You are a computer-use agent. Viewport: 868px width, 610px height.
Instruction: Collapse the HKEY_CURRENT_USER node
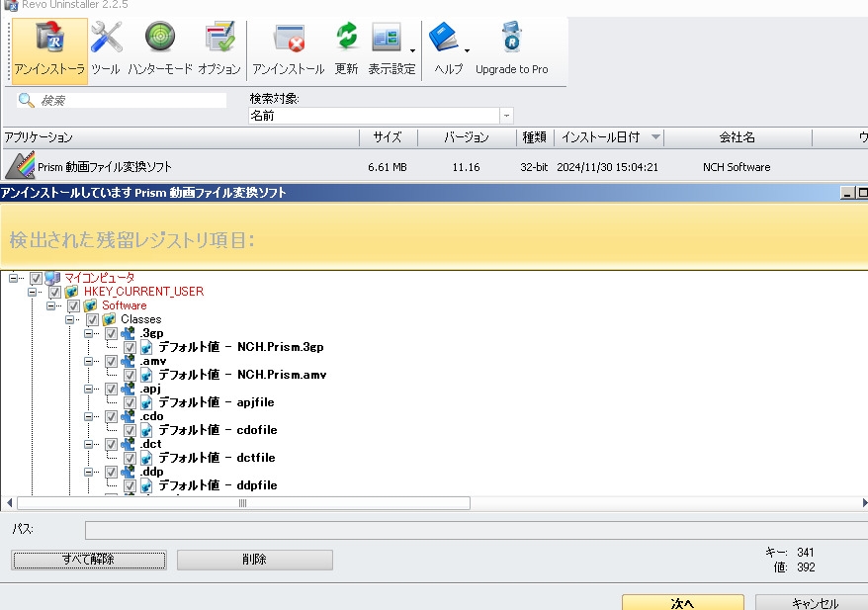pos(32,292)
